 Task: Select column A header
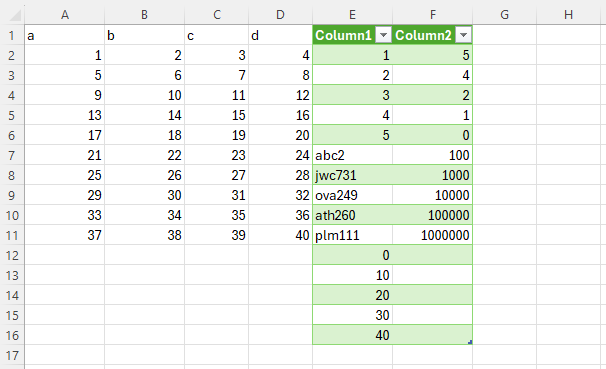[x=65, y=15]
